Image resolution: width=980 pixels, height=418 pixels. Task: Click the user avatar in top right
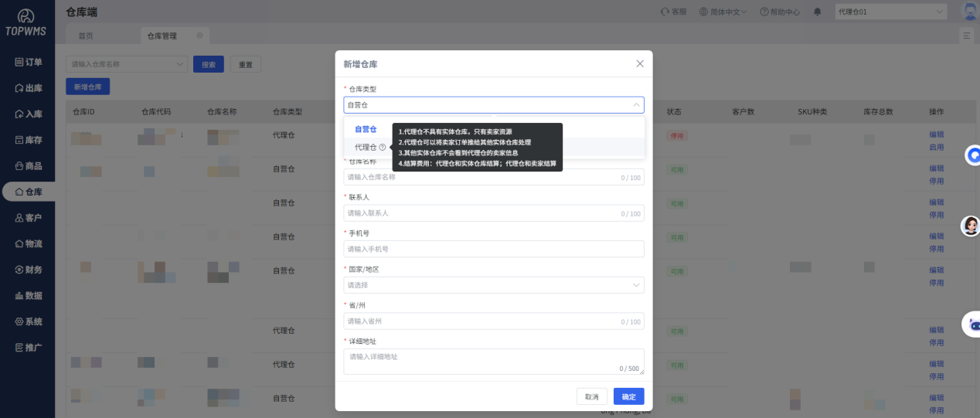[x=968, y=12]
